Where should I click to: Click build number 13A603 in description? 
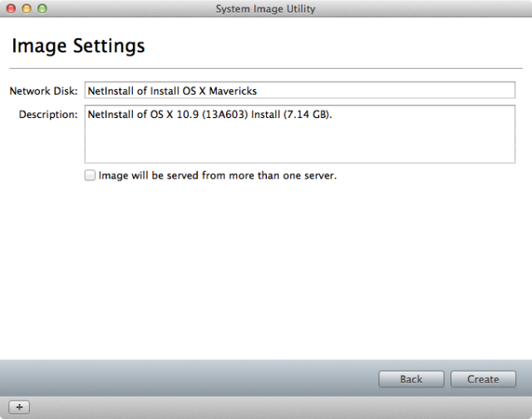225,115
